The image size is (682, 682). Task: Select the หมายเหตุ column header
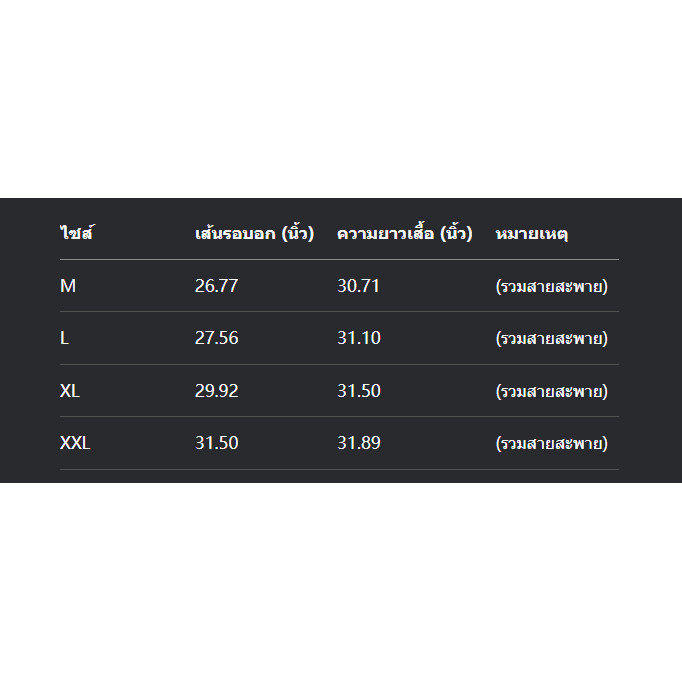click(x=532, y=234)
